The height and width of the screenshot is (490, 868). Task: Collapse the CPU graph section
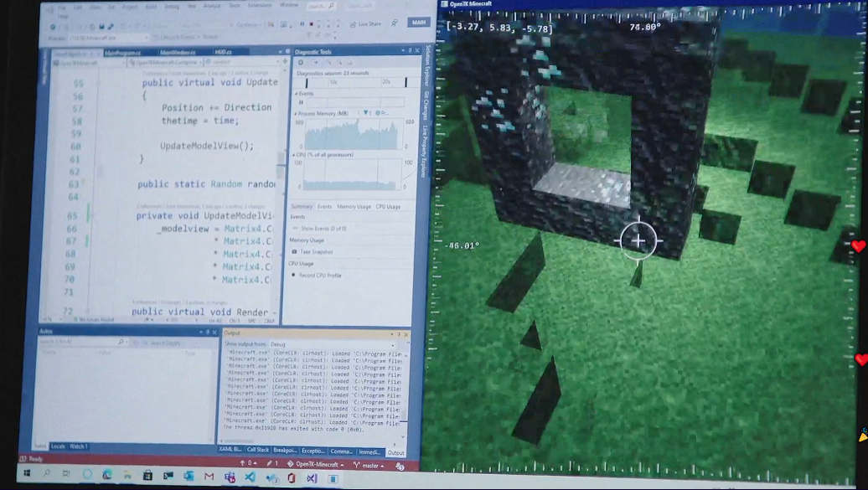pos(294,155)
